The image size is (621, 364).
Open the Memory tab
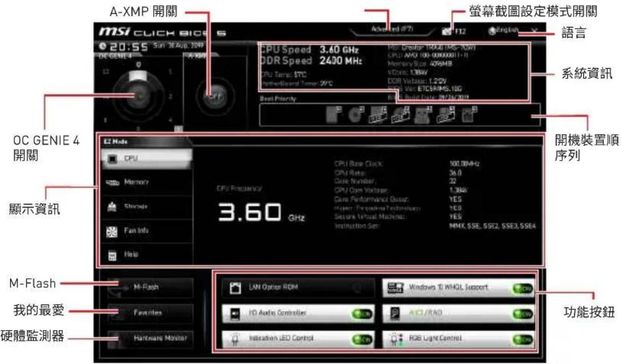(147, 182)
